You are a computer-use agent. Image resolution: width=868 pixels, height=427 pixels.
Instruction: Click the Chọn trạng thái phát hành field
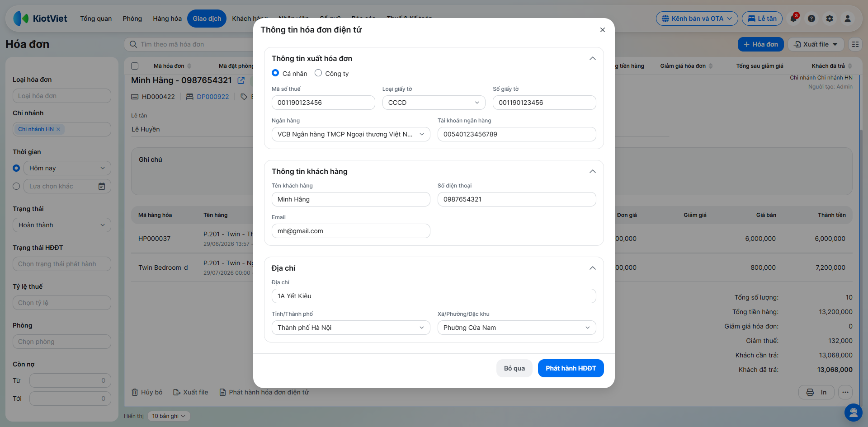click(62, 264)
